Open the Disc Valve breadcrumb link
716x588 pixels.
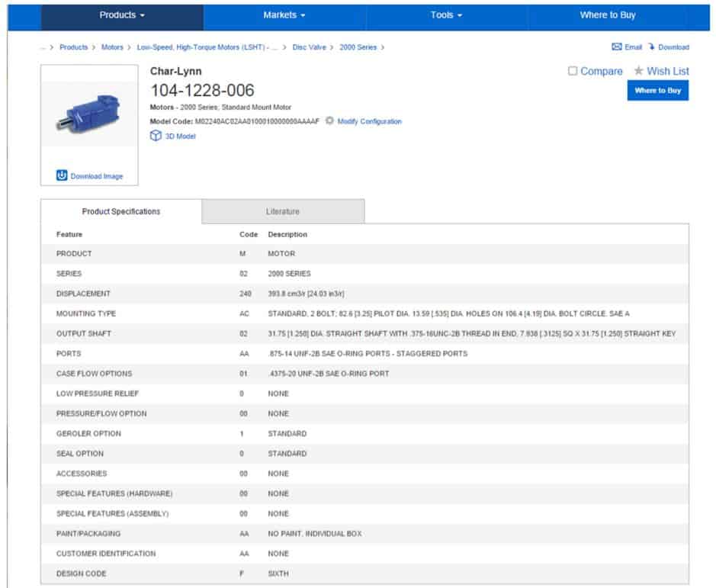point(309,47)
